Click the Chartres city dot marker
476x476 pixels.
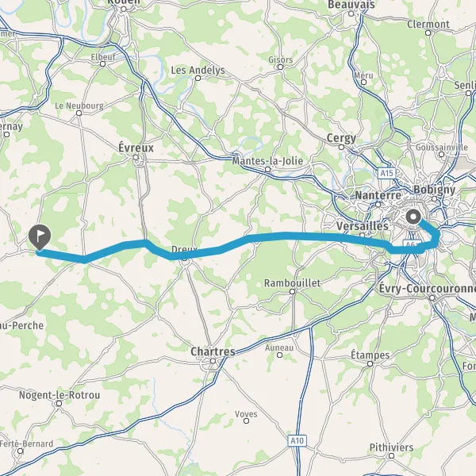[213, 361]
